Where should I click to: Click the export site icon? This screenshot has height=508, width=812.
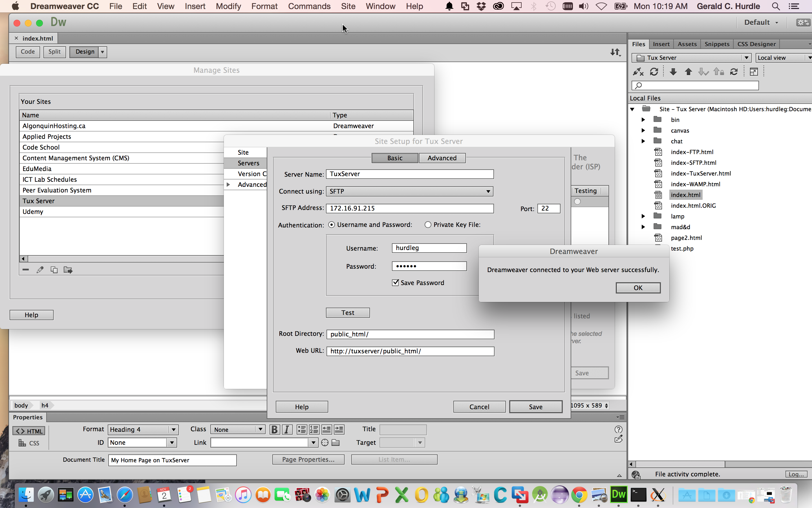[x=68, y=270]
